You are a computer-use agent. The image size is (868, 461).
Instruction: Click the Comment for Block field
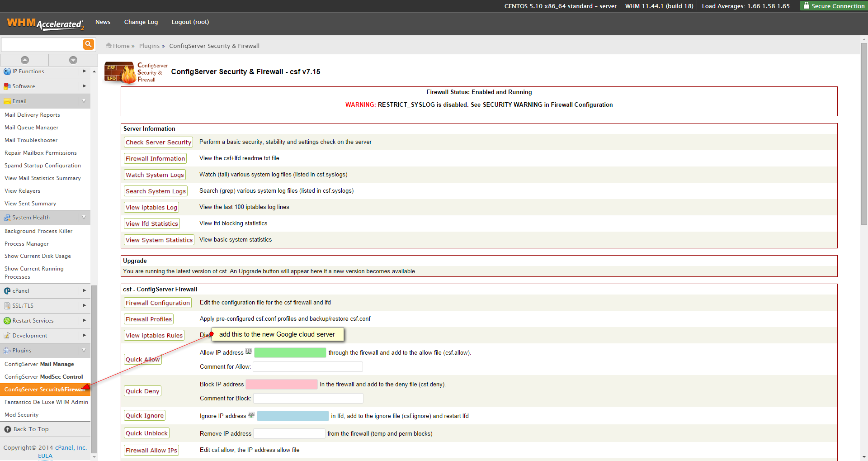click(308, 399)
